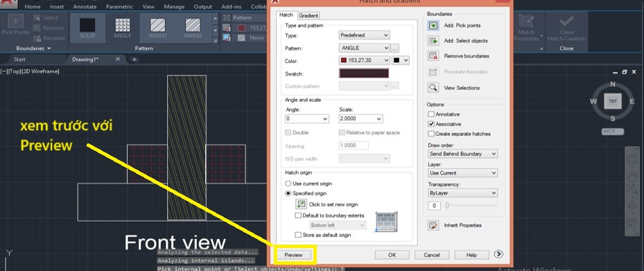Click the Help button
Screen dimensions: 644x271
[x=471, y=255]
